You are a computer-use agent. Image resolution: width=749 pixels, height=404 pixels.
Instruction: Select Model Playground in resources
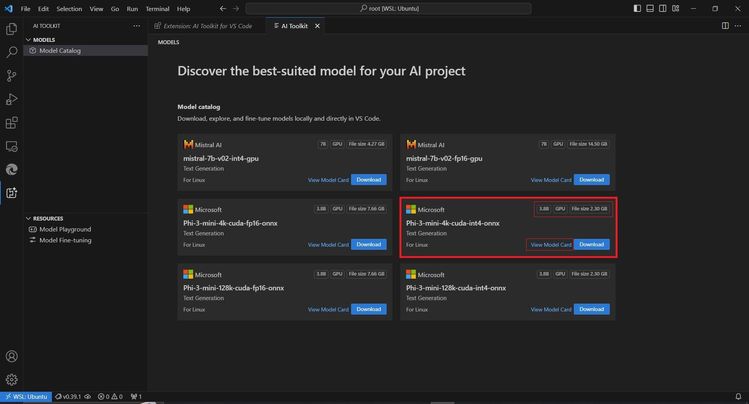coord(65,229)
